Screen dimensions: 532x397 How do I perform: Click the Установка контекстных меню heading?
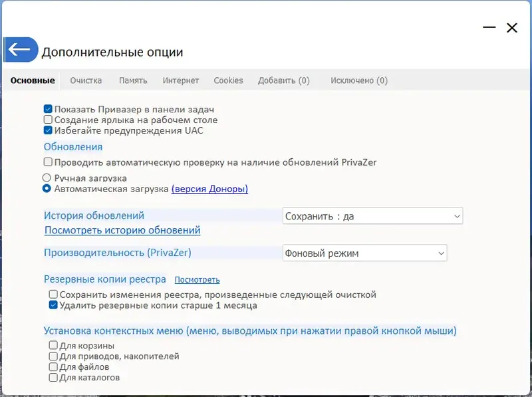point(250,331)
